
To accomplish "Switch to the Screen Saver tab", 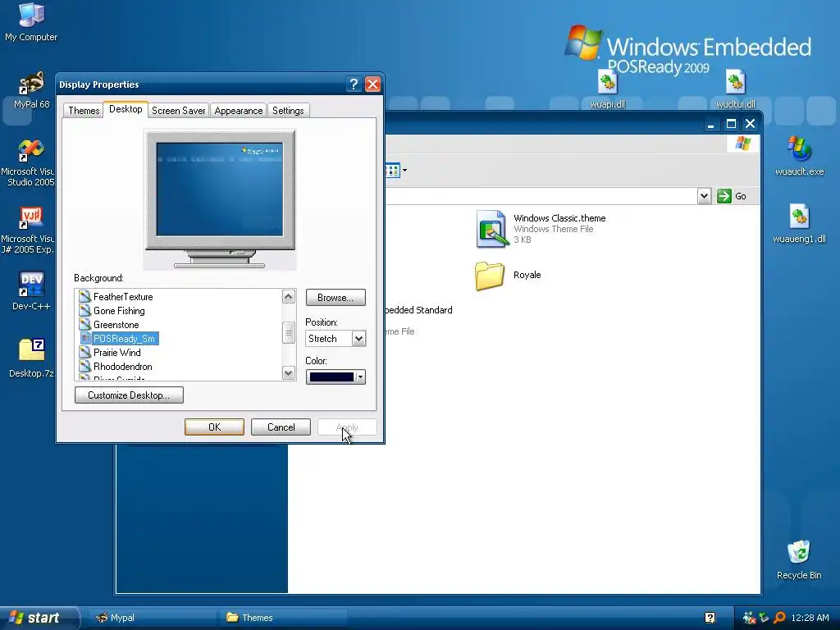I will 178,111.
